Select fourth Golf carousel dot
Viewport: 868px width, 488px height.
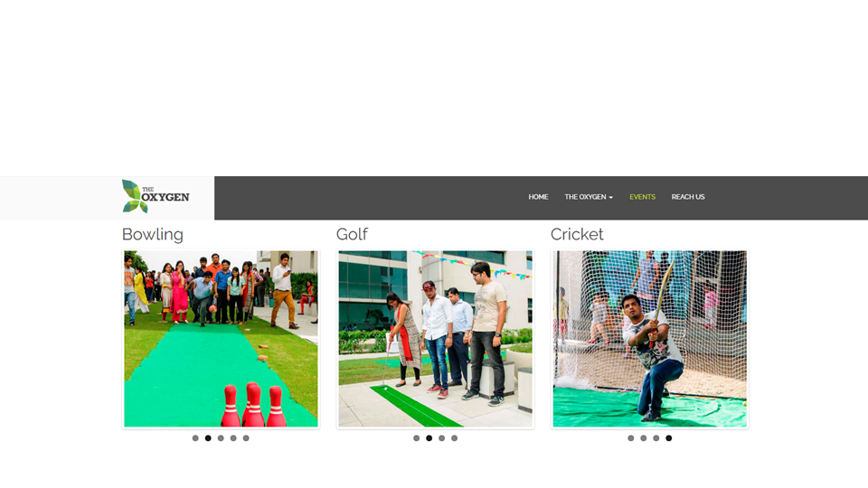(x=455, y=438)
